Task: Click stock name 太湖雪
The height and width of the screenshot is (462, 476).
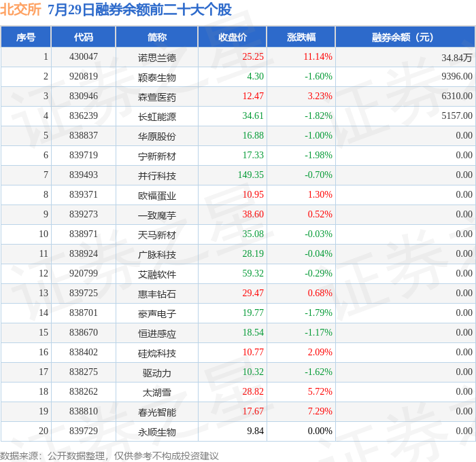Action: (157, 393)
